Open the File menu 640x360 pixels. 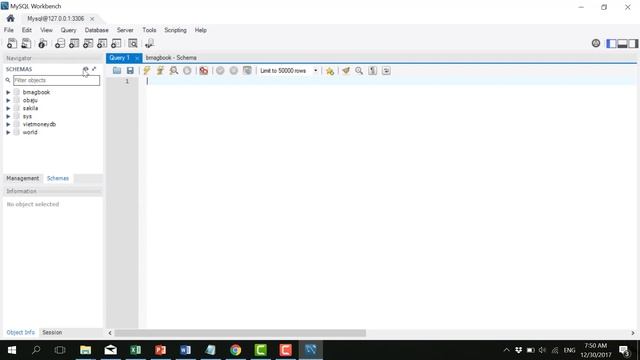[x=9, y=30]
